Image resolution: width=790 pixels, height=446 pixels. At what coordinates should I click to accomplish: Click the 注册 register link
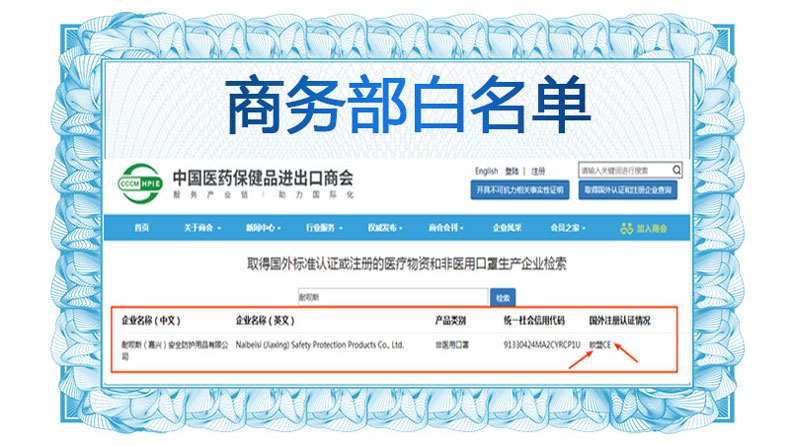539,171
